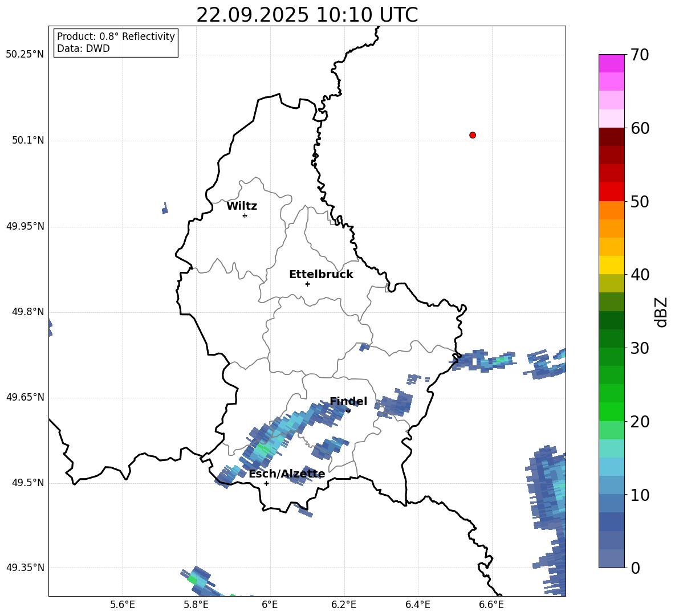
Task: Click the Product info legend box
Action: pyautogui.click(x=116, y=43)
